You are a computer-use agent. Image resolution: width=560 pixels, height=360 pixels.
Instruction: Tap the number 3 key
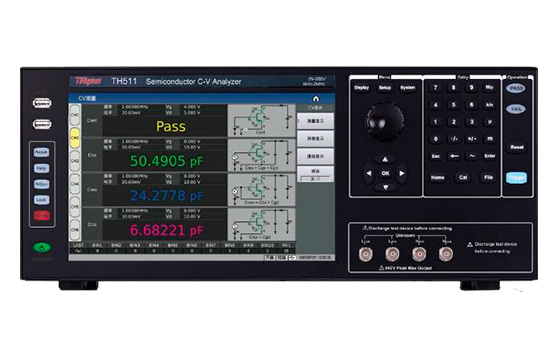pyautogui.click(x=472, y=122)
